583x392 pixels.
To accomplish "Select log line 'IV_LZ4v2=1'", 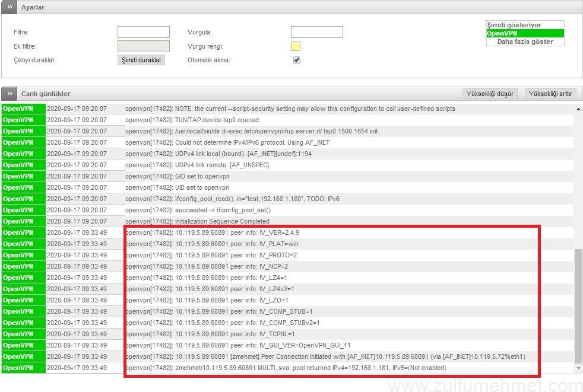I will pos(287,289).
